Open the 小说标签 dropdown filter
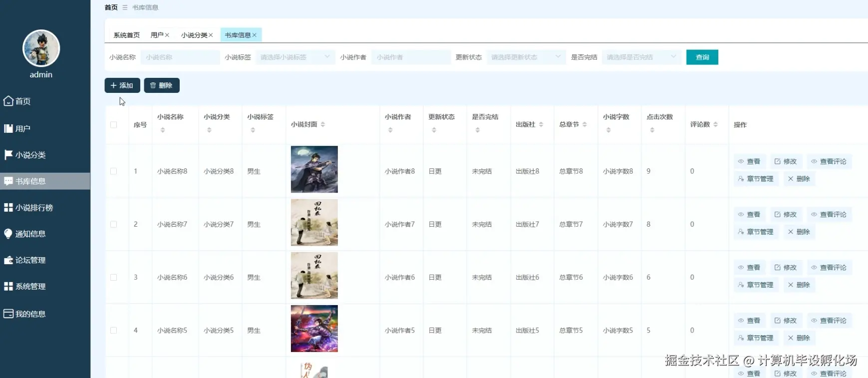 (x=295, y=57)
